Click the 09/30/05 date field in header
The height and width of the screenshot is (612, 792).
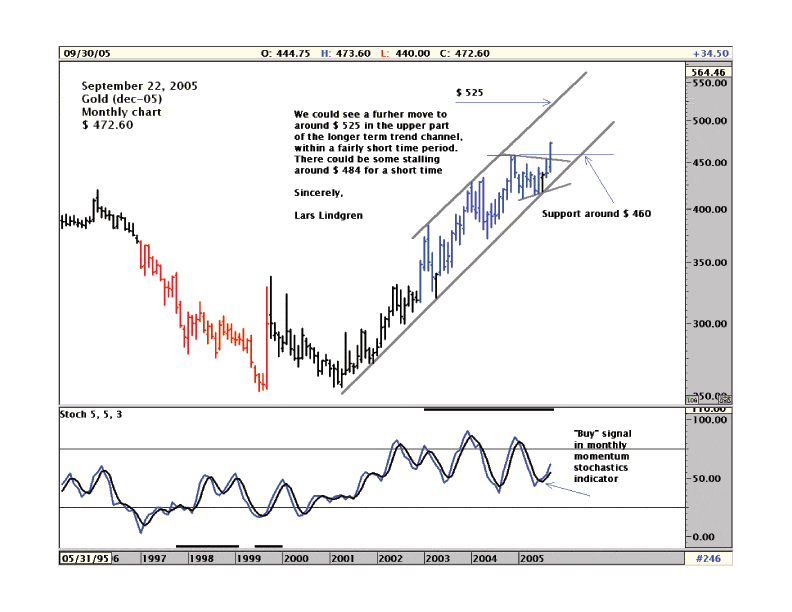click(x=84, y=53)
